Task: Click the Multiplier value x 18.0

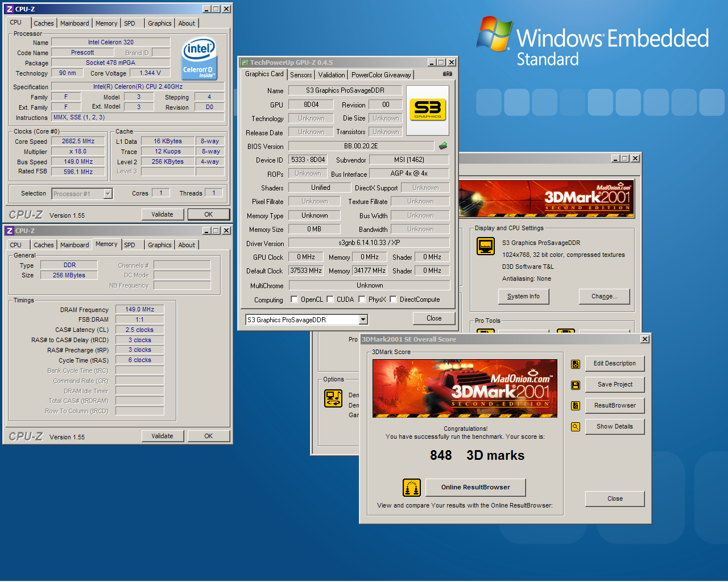Action: (78, 152)
